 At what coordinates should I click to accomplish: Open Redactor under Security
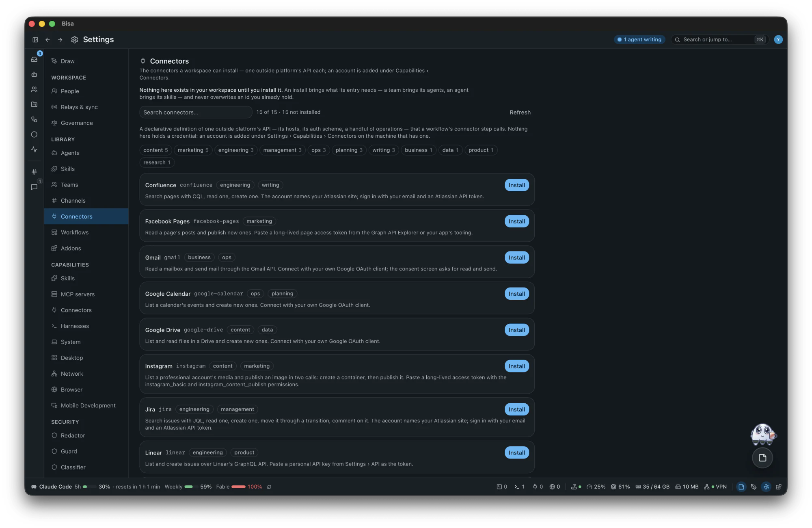click(86, 435)
